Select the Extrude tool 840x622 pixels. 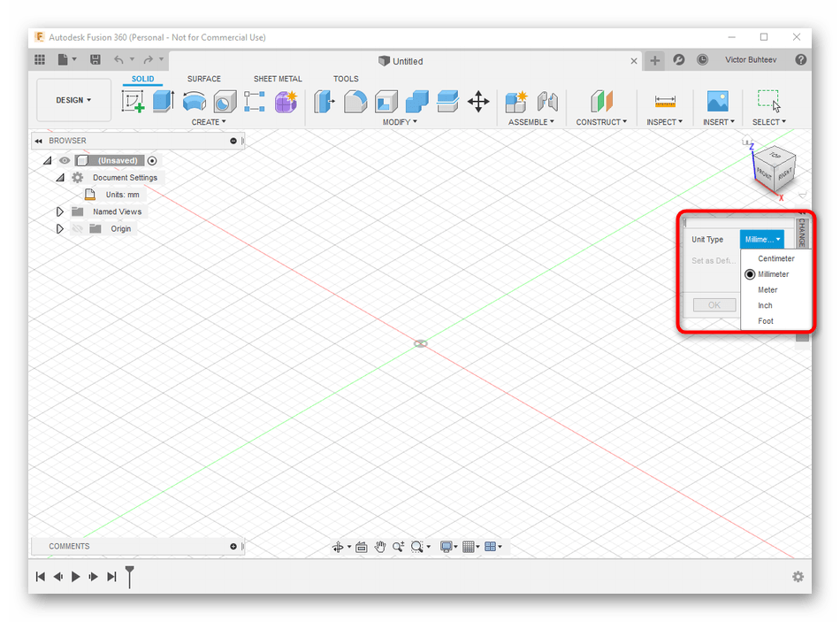[163, 102]
